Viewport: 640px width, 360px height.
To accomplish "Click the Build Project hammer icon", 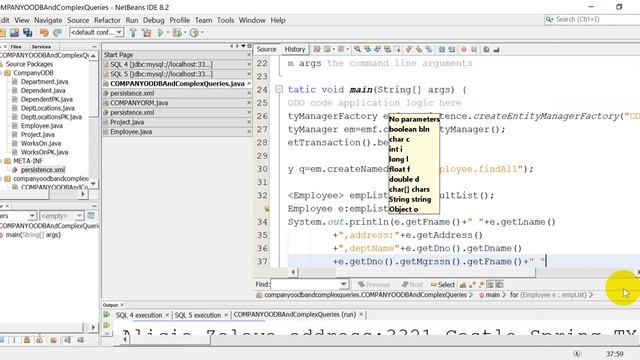I will (x=133, y=33).
